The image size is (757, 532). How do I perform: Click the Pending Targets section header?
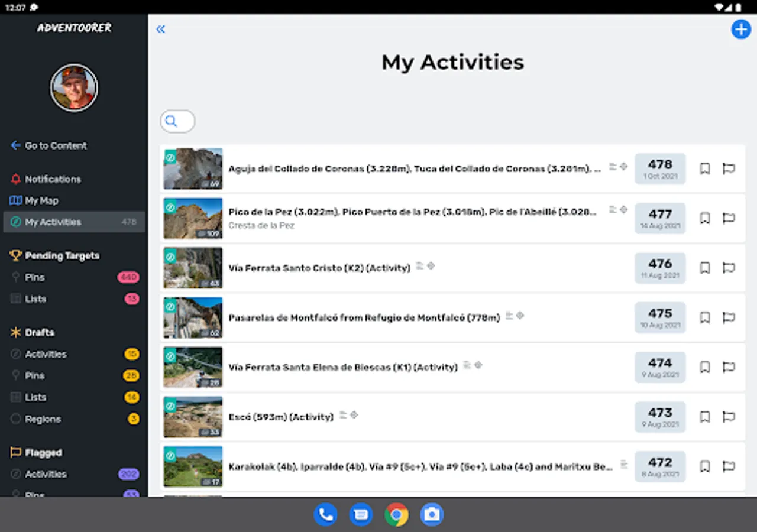tap(55, 256)
